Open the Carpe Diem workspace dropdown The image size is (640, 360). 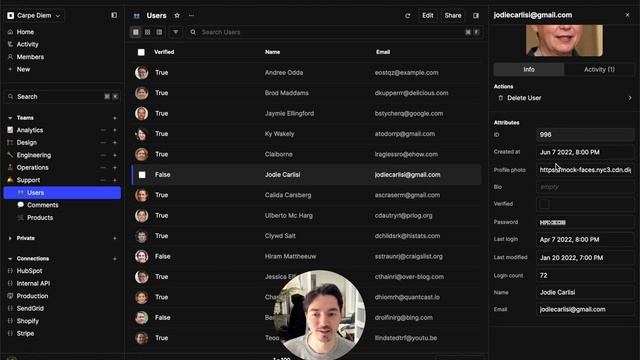[x=35, y=16]
